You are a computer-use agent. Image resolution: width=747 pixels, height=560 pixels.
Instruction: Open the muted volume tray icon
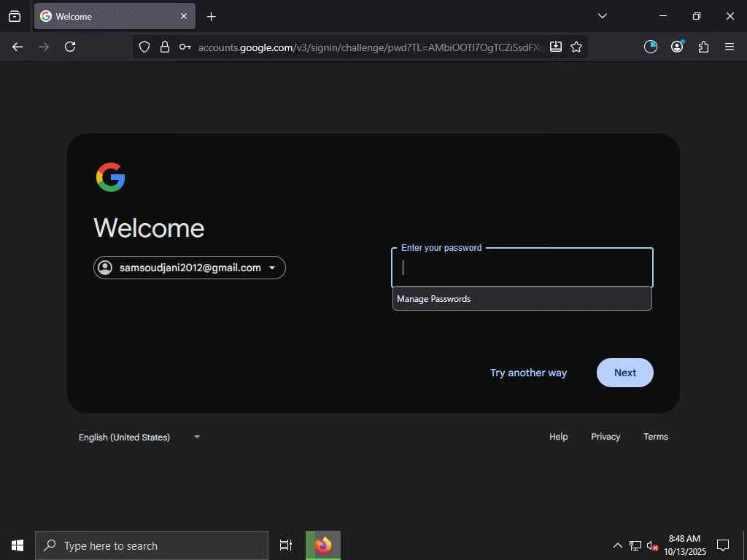(652, 545)
